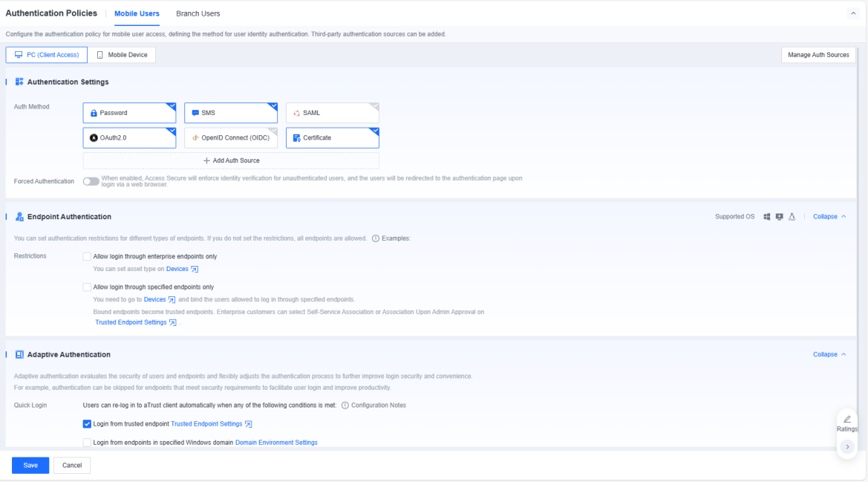Screen dimensions: 868x482
Task: Check Login from endpoints in specified Windows domain
Action: tap(87, 443)
